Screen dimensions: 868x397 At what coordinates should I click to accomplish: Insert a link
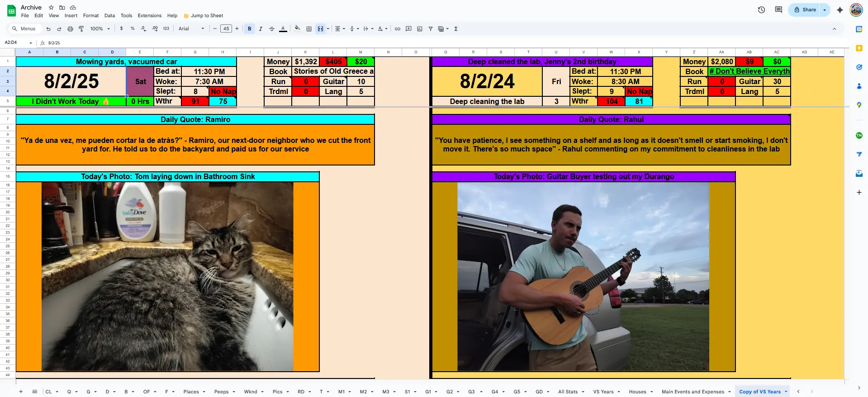point(398,28)
